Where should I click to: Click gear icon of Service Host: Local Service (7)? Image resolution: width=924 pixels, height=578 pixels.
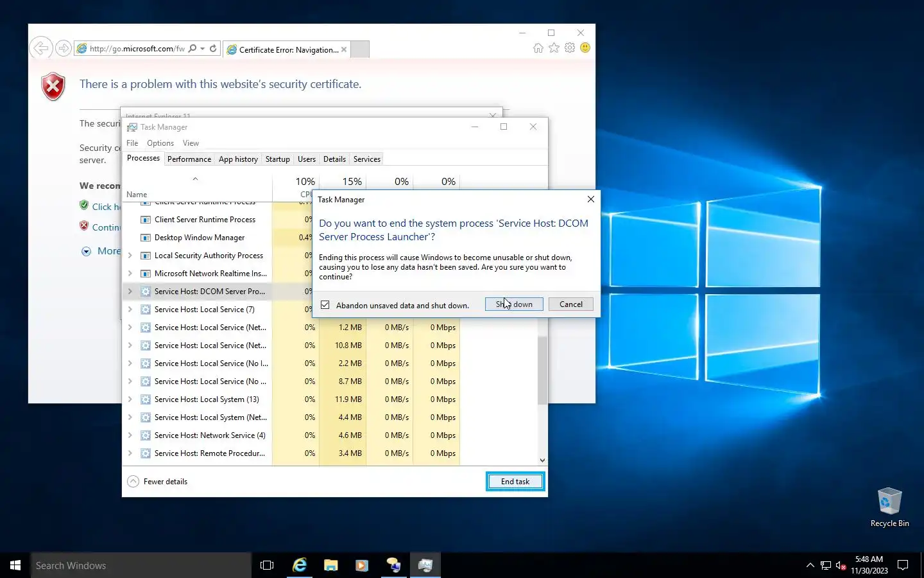146,310
